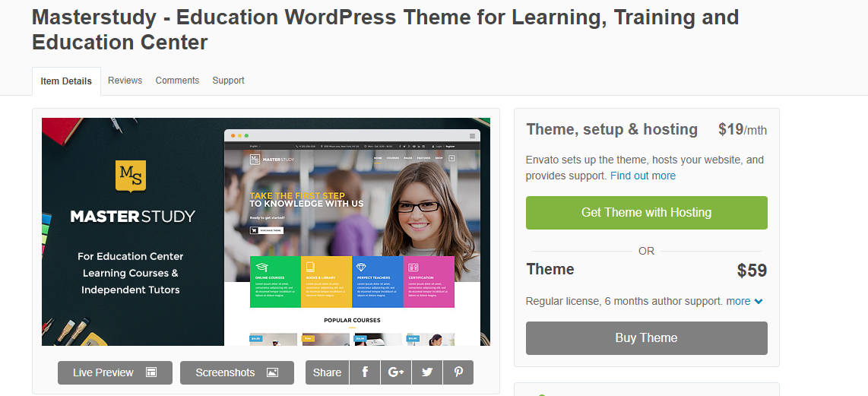868x396 pixels.
Task: Switch to the Reviews tab
Action: click(125, 81)
